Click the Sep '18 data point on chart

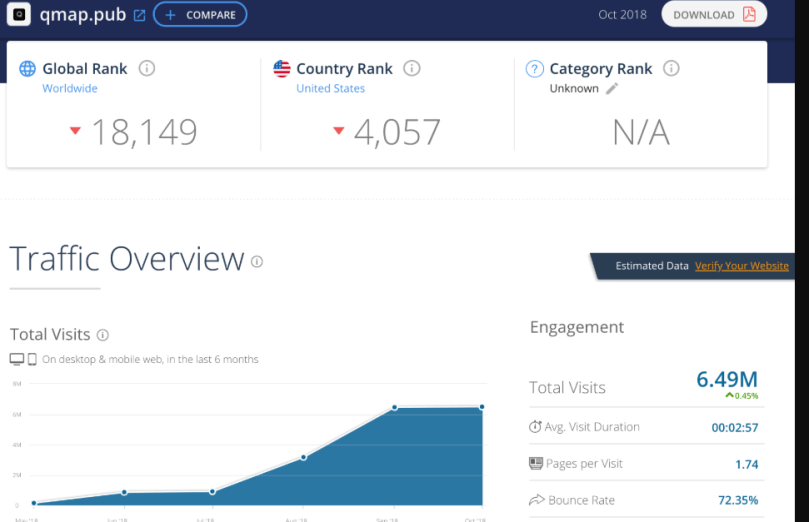click(394, 407)
